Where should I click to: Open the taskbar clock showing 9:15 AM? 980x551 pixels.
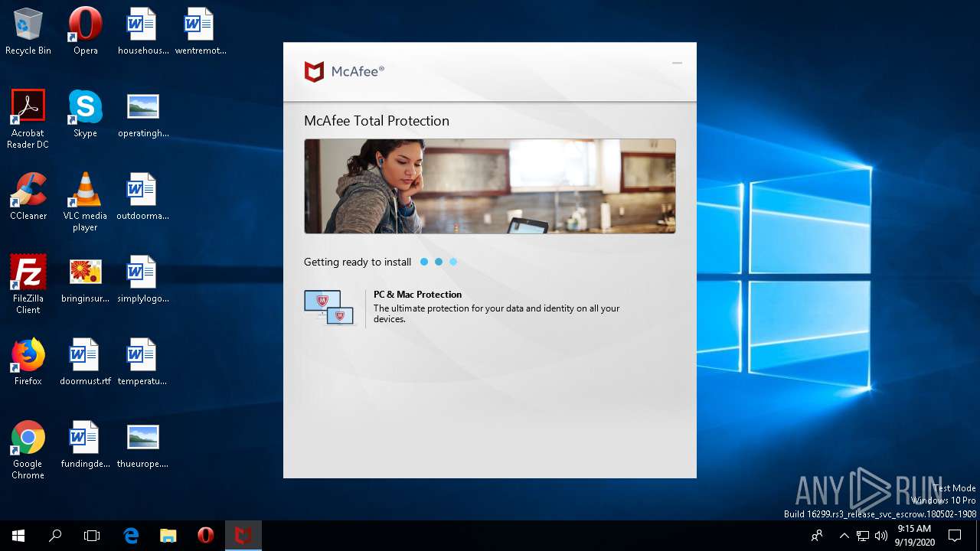914,536
